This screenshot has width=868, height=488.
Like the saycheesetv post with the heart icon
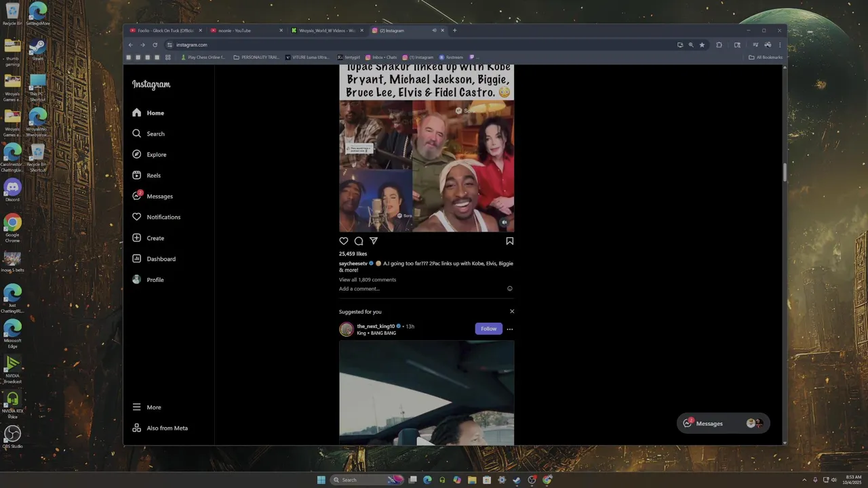click(344, 241)
